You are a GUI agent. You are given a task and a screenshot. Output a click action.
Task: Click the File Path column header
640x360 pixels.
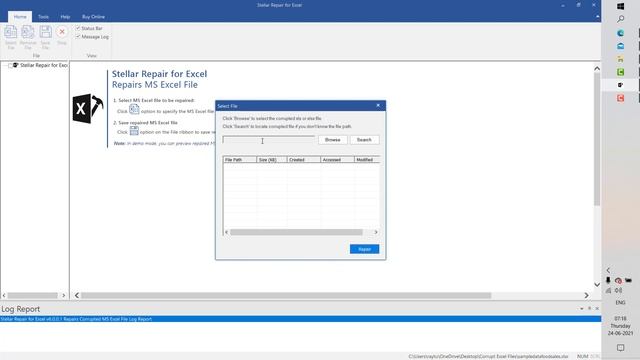(240, 160)
